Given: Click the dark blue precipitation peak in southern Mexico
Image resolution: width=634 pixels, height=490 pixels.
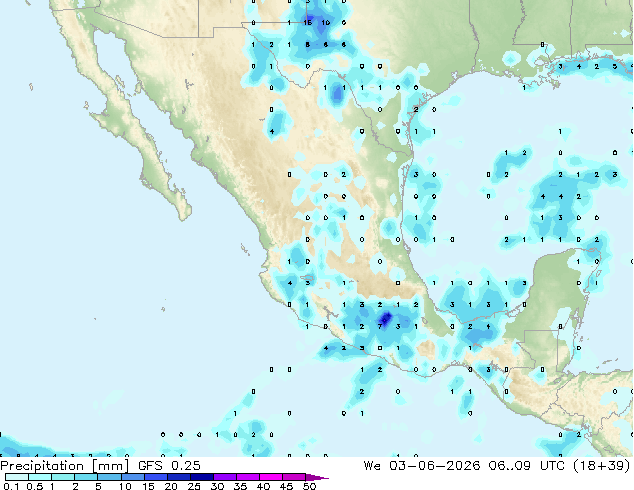Looking at the screenshot, I should point(386,318).
